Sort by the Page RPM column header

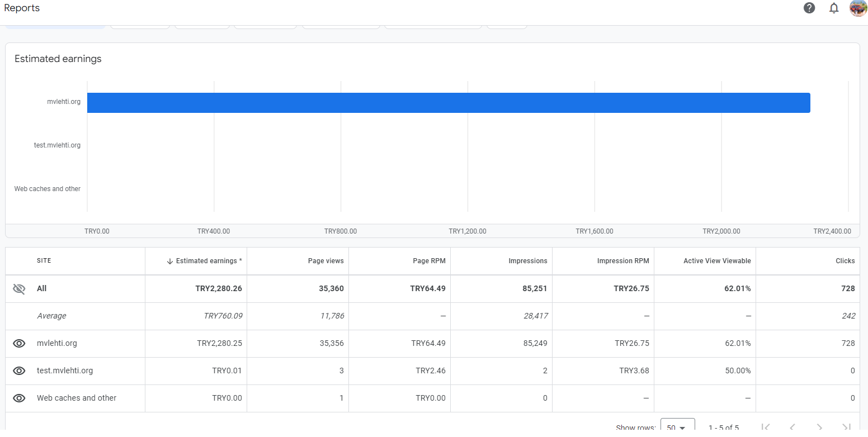(430, 261)
